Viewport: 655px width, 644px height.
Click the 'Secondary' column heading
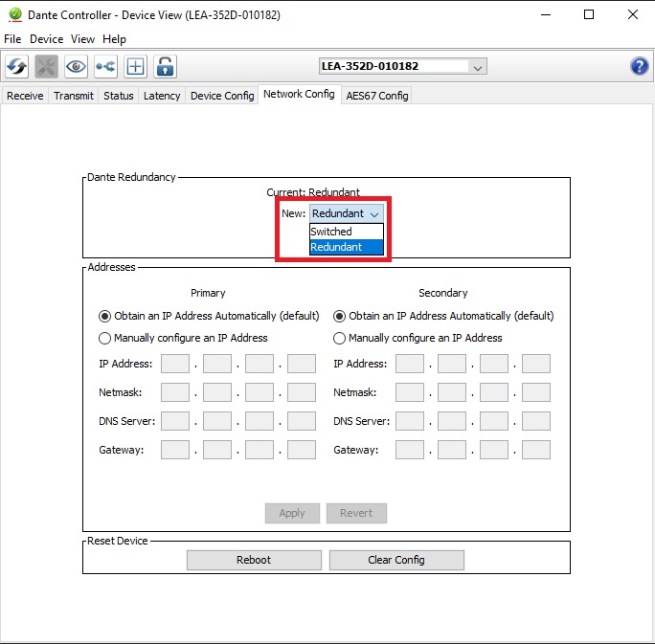(443, 293)
